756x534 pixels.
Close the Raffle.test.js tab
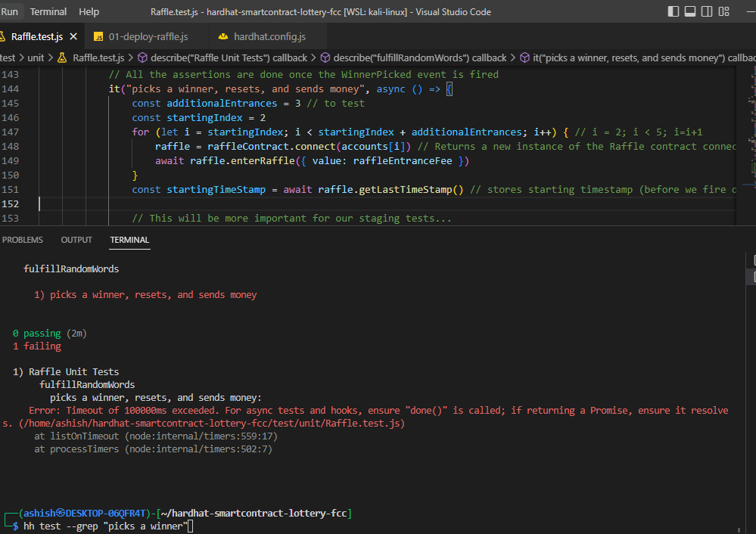pos(73,36)
